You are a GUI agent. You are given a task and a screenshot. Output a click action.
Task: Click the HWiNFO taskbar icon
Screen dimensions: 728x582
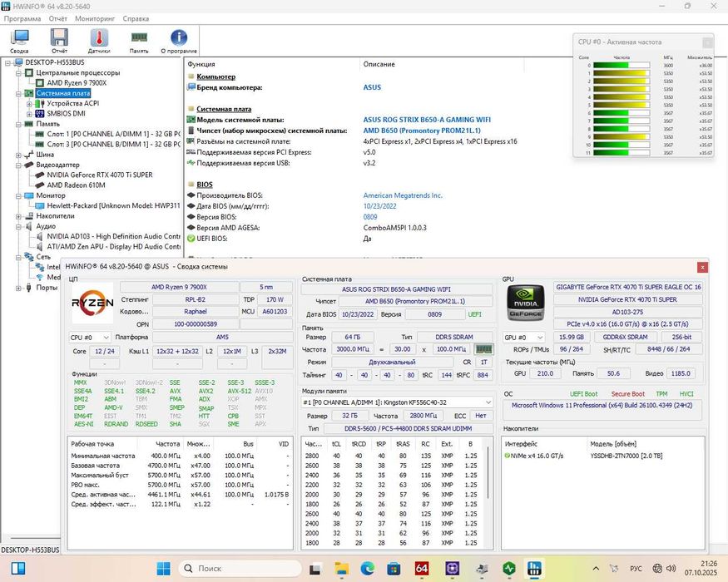click(534, 568)
